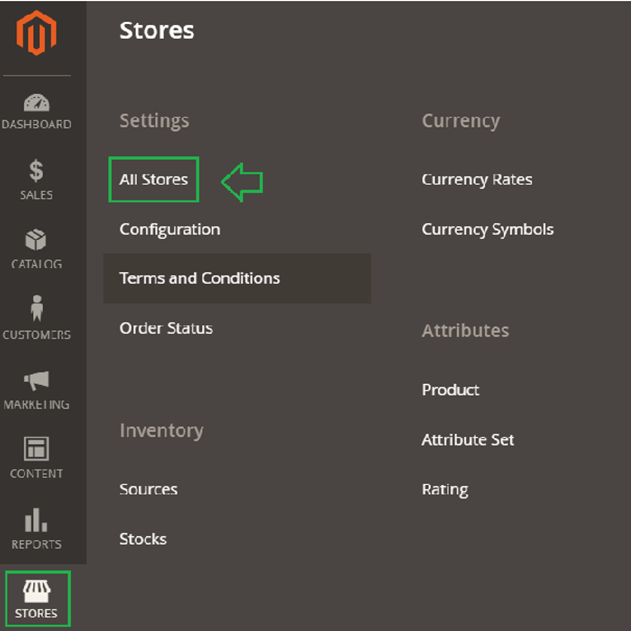
Task: Go to Configuration under Settings
Action: pyautogui.click(x=170, y=229)
